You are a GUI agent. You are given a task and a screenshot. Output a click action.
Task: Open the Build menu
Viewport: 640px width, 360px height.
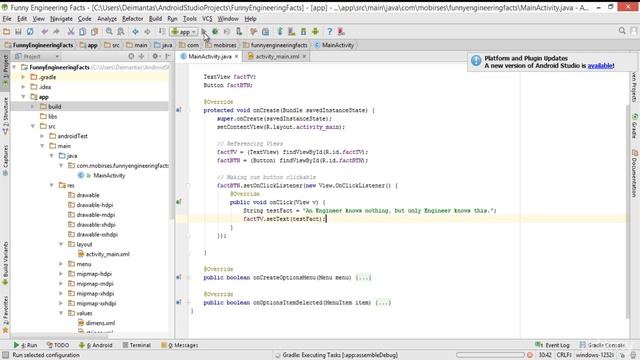coord(155,19)
